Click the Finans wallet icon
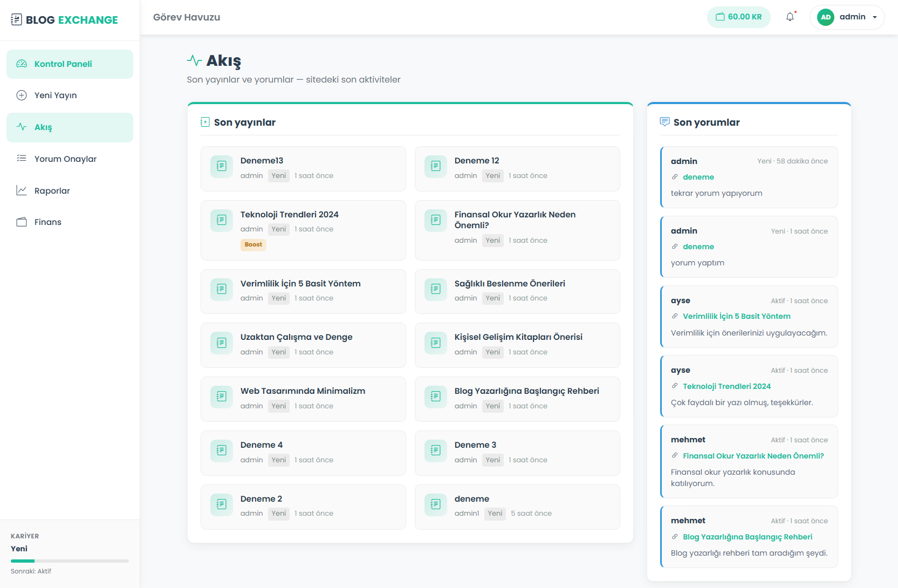The height and width of the screenshot is (588, 898). tap(22, 222)
